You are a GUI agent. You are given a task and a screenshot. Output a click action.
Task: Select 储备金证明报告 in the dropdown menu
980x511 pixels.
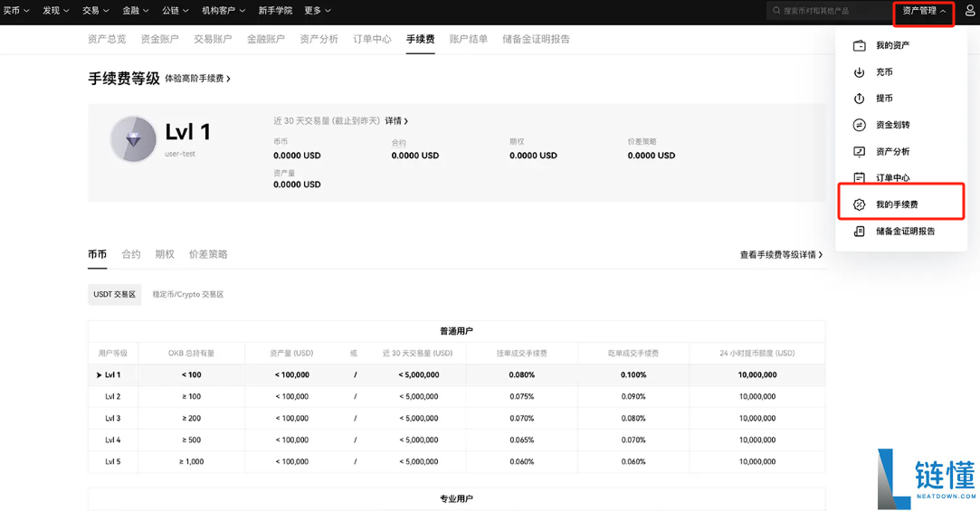tap(905, 232)
